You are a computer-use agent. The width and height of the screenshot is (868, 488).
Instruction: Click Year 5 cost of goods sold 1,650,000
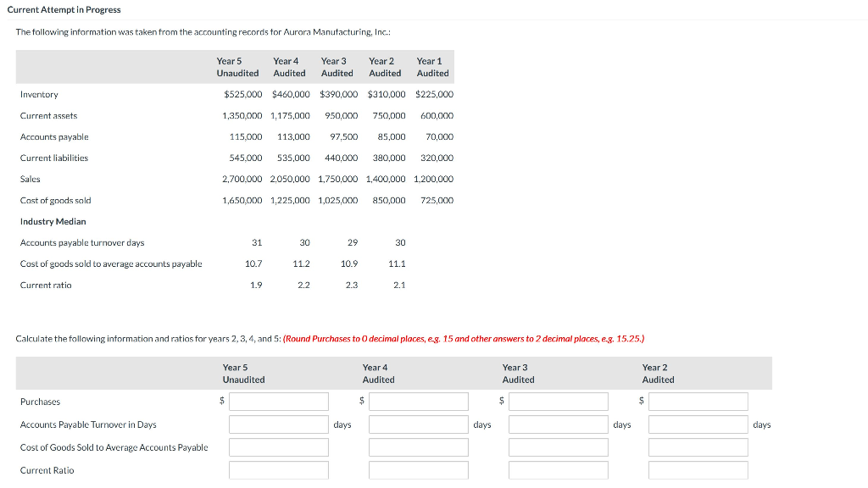click(x=242, y=200)
